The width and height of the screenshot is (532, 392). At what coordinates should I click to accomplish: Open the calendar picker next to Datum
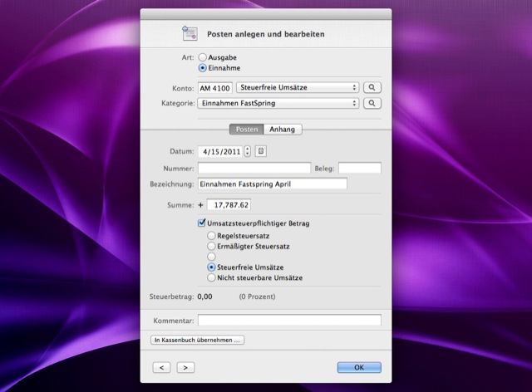(x=261, y=151)
